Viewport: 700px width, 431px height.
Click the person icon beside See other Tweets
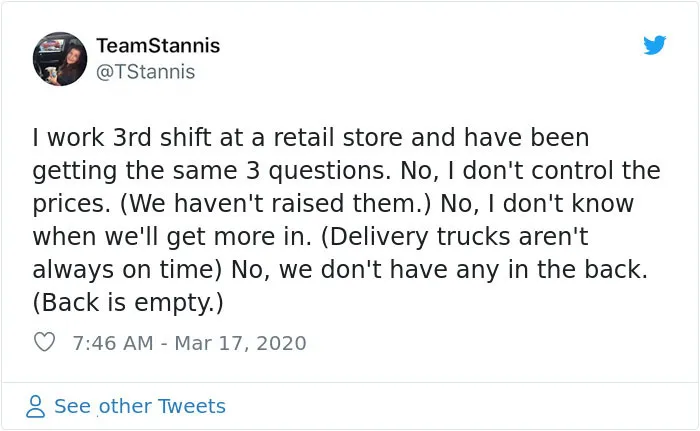(x=36, y=406)
